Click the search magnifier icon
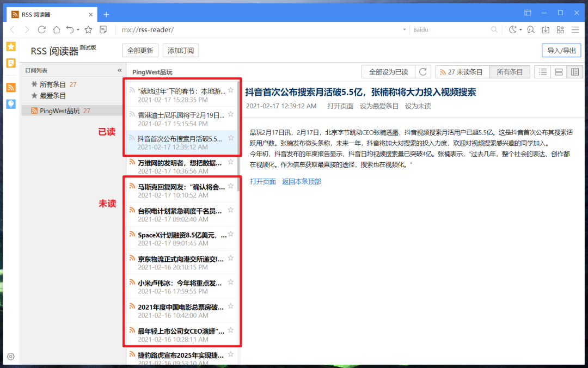 (494, 29)
